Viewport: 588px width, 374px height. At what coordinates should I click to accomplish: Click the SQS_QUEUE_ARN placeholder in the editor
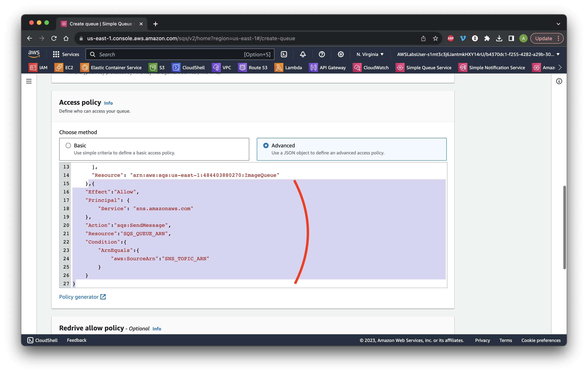144,233
